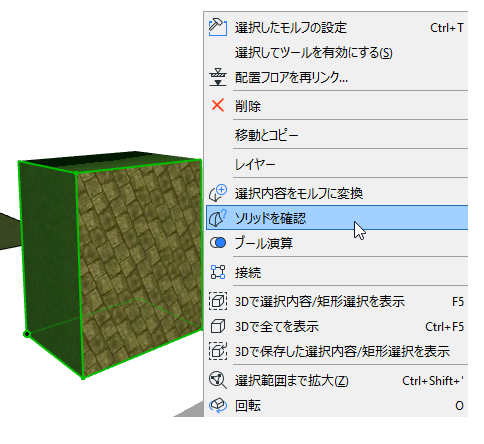The image size is (484, 444).
Task: Choose 選択範囲まで拡大(Z)
Action: pyautogui.click(x=337, y=381)
